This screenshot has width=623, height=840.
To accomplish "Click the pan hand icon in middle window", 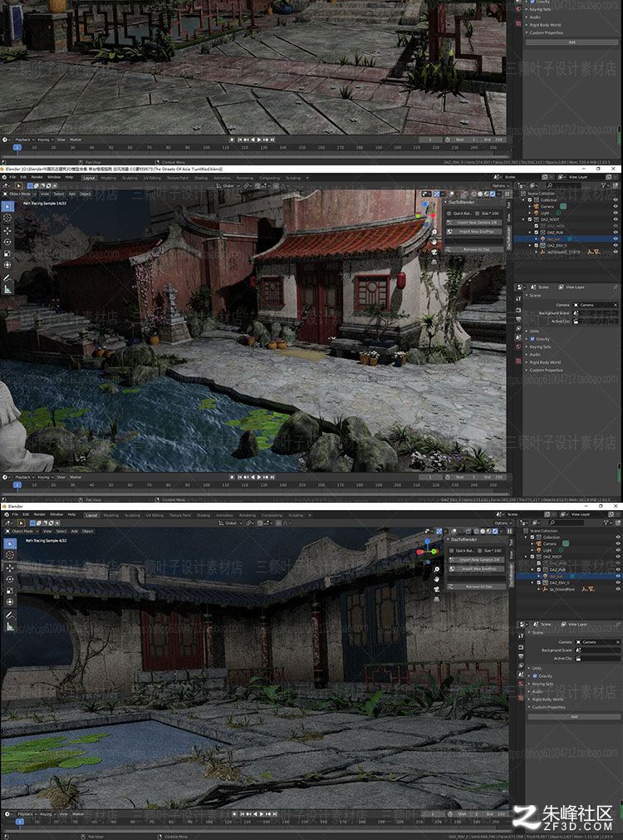I will (x=434, y=242).
